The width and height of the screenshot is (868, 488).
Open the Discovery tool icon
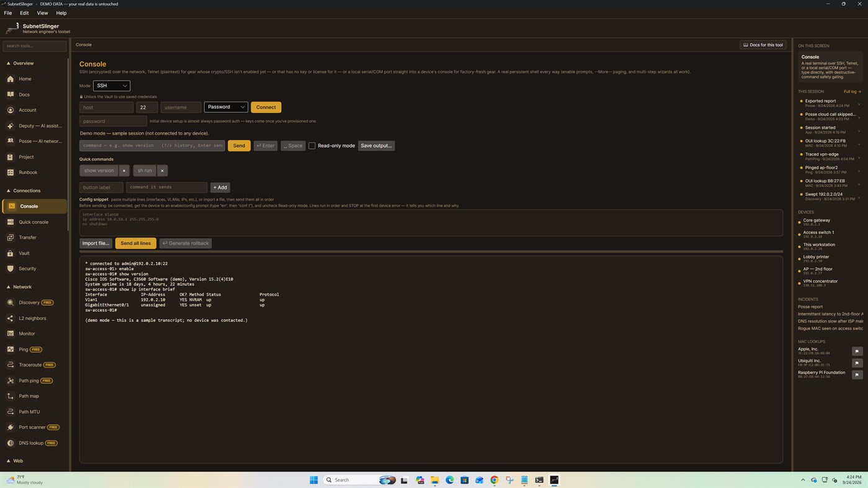11,303
